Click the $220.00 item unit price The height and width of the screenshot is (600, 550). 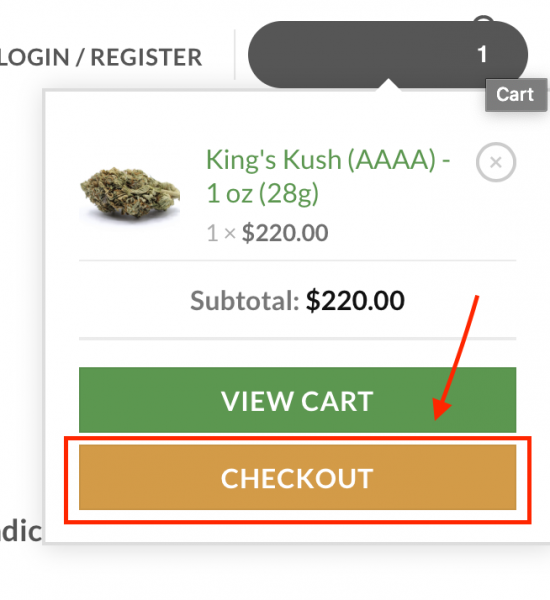[x=285, y=233]
